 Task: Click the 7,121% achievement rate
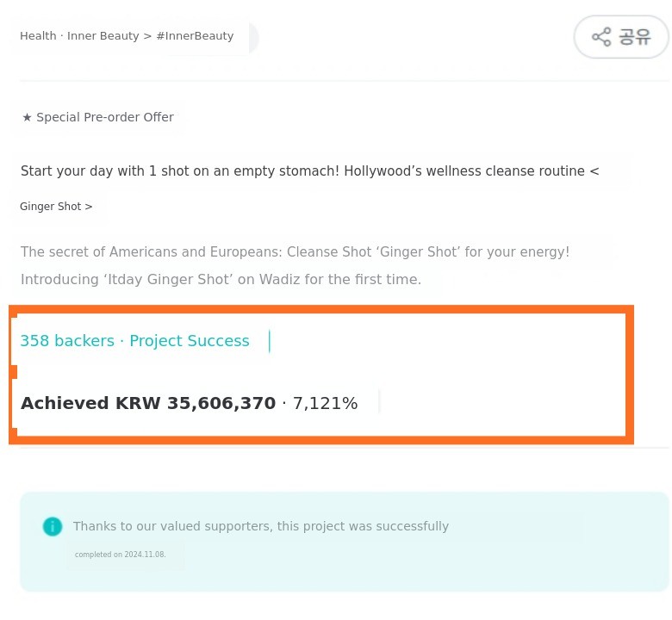325,403
